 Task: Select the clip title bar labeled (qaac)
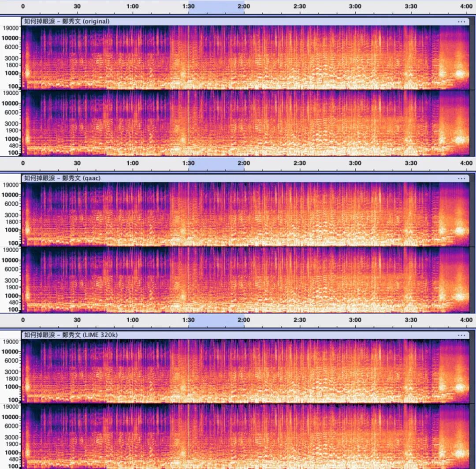click(245, 178)
